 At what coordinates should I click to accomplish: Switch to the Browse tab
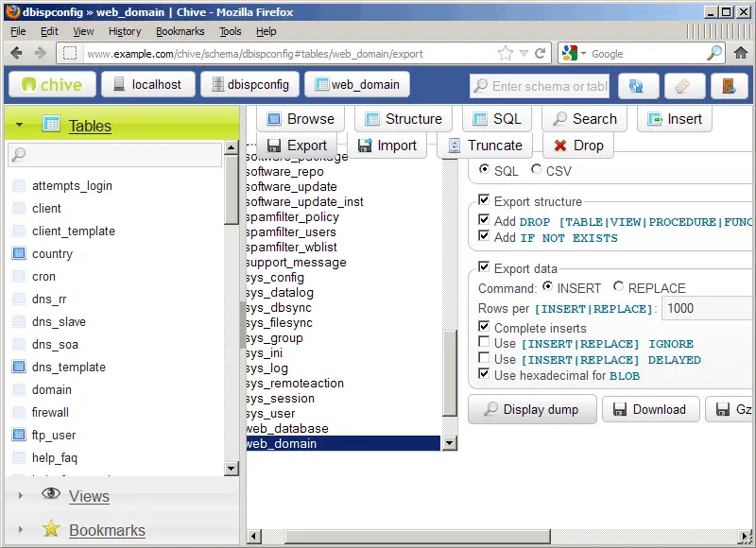click(x=301, y=118)
